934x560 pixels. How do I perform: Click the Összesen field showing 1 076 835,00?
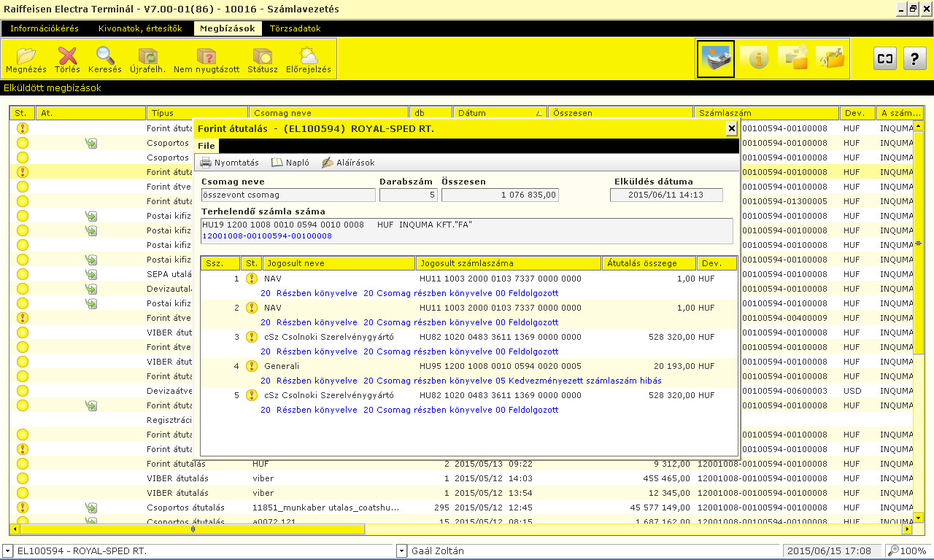click(x=500, y=195)
